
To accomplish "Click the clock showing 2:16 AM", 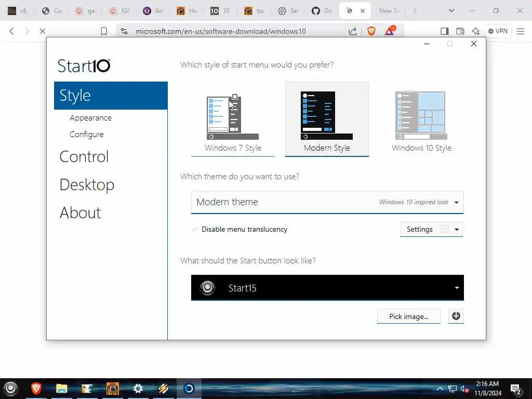I will coord(487,389).
